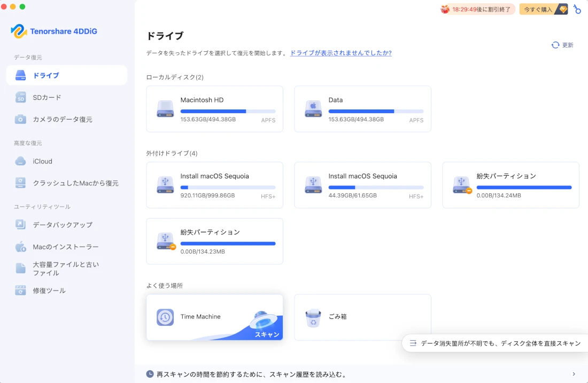Screen dimensions: 588x383
Task: Open the SDカード icon in sidebar
Action: click(20, 97)
